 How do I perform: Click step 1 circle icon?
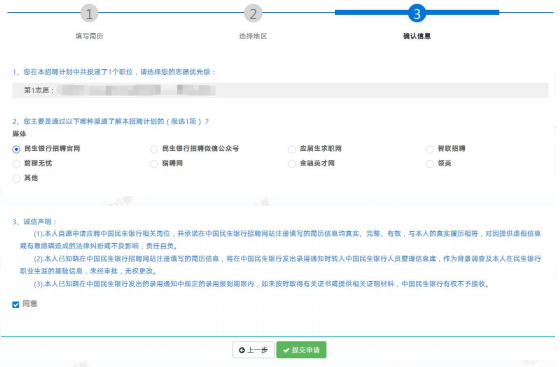point(89,14)
